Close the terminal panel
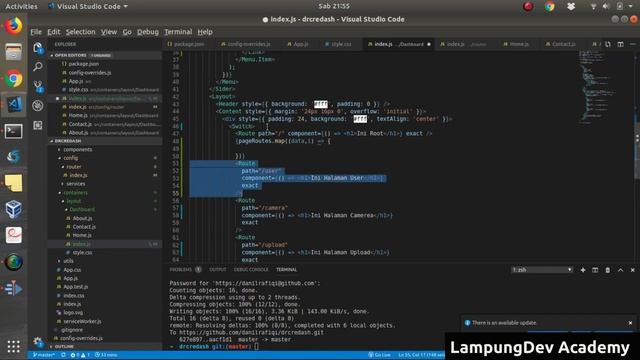The image size is (640, 360). tap(633, 270)
